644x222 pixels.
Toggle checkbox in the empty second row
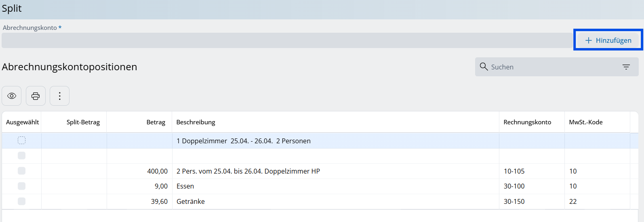[x=22, y=155]
